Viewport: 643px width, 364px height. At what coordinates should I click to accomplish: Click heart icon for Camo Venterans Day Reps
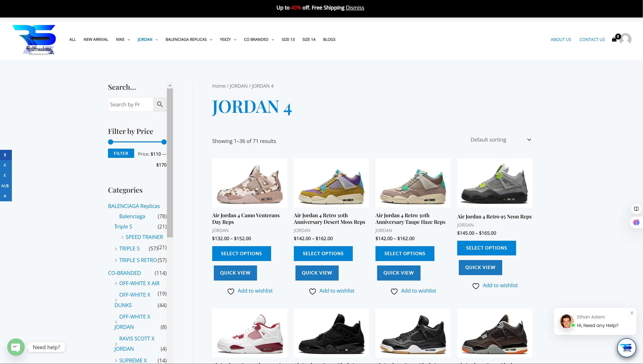(231, 291)
